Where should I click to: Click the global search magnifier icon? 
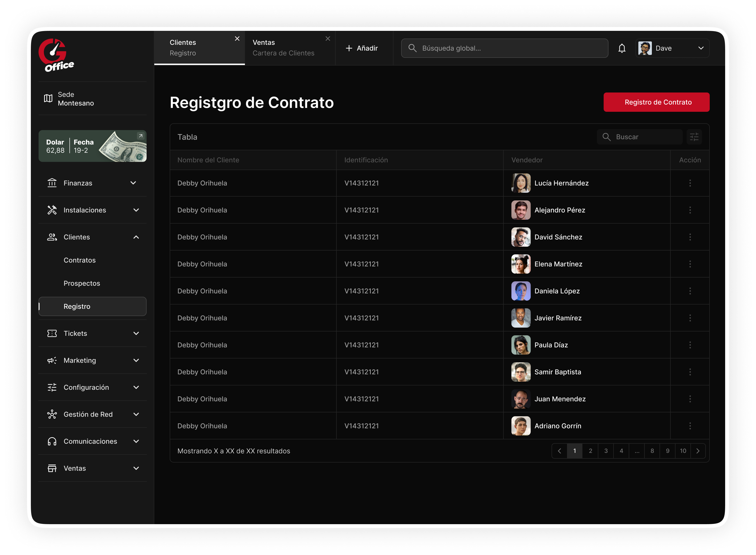(x=412, y=48)
